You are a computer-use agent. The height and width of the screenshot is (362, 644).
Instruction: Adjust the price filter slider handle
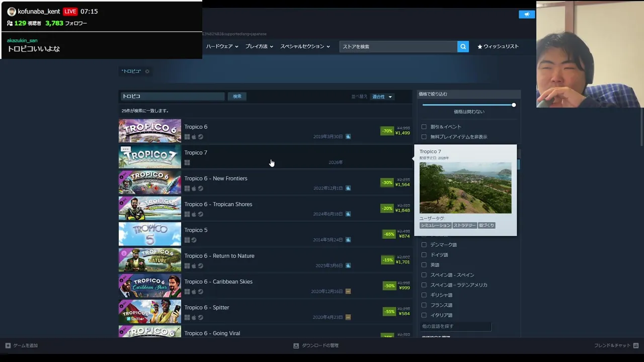coord(514,105)
